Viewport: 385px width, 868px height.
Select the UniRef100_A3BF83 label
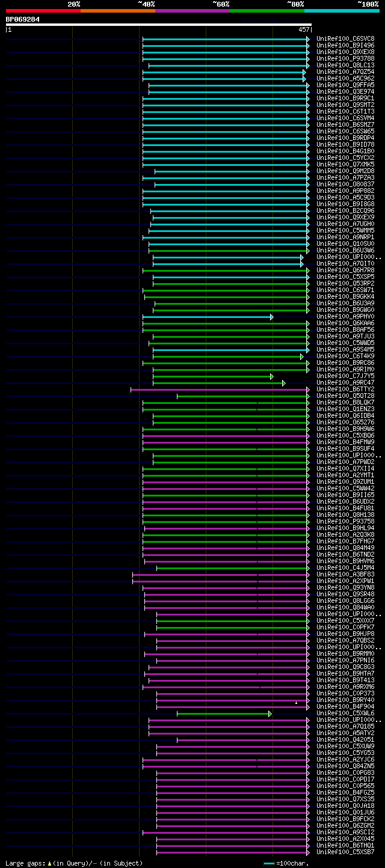pos(345,574)
